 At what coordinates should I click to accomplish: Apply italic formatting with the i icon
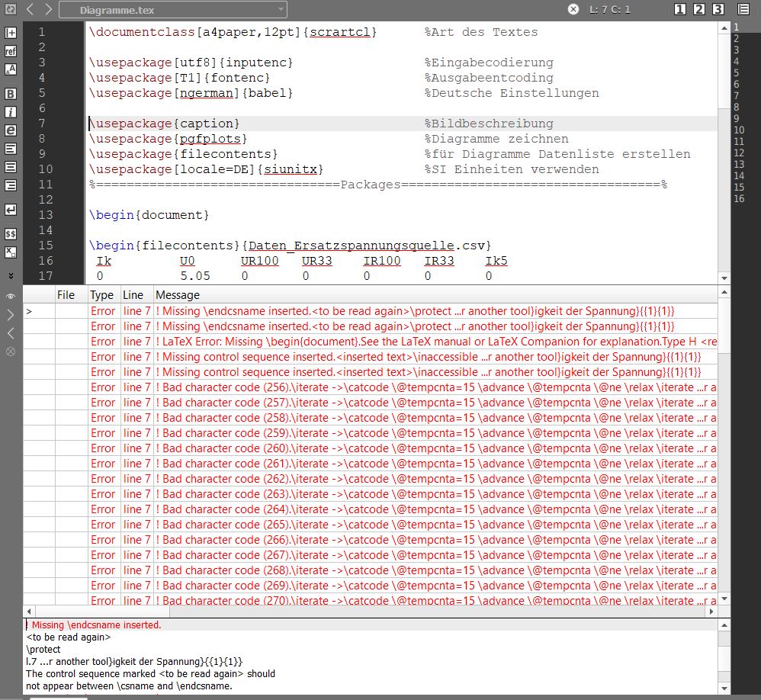coord(11,112)
